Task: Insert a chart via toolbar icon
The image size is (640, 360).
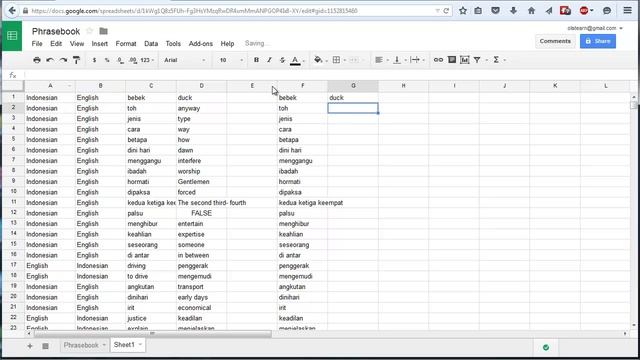Action: [464, 60]
